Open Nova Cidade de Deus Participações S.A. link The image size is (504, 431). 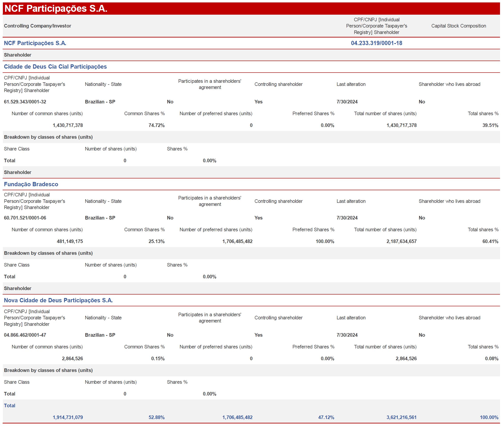pyautogui.click(x=58, y=300)
